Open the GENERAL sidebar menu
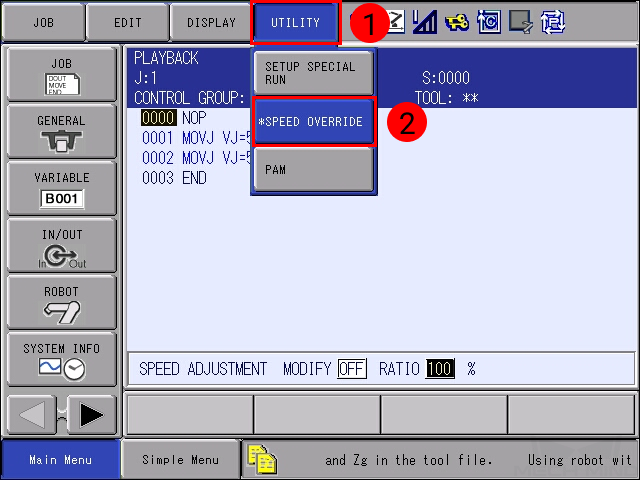 pos(62,131)
